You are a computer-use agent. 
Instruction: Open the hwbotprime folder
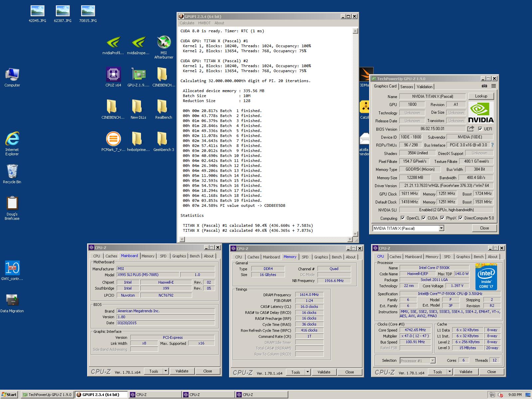tap(138, 142)
